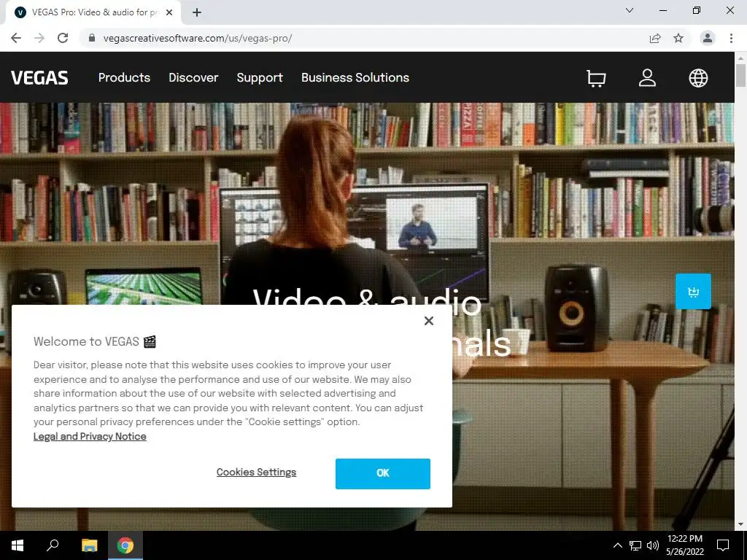
Task: Close the VEGAS Pro tab
Action: click(x=169, y=12)
